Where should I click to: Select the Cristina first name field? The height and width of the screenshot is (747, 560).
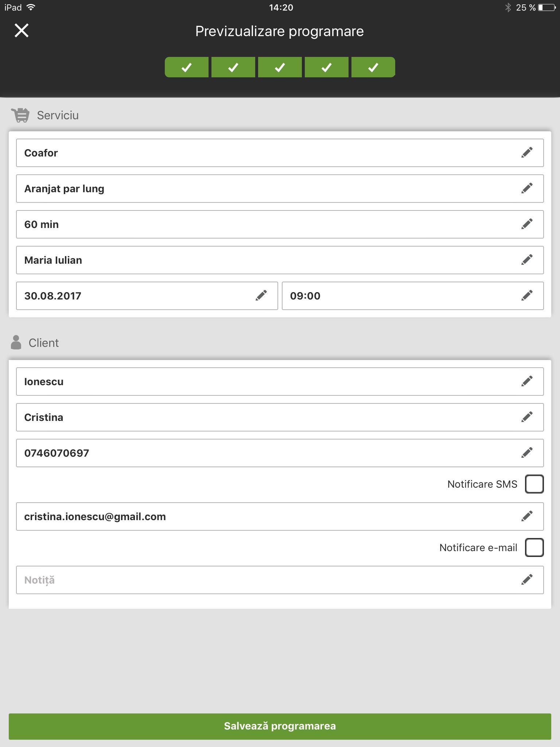pos(280,417)
